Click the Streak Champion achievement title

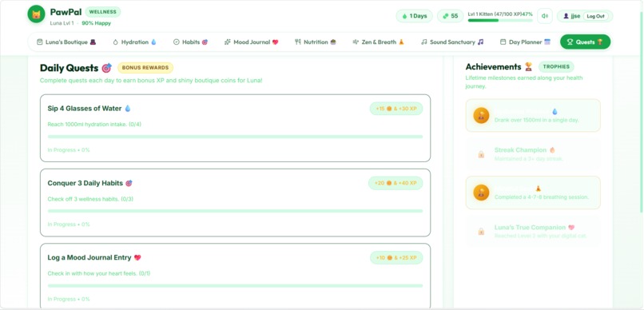pyautogui.click(x=520, y=150)
